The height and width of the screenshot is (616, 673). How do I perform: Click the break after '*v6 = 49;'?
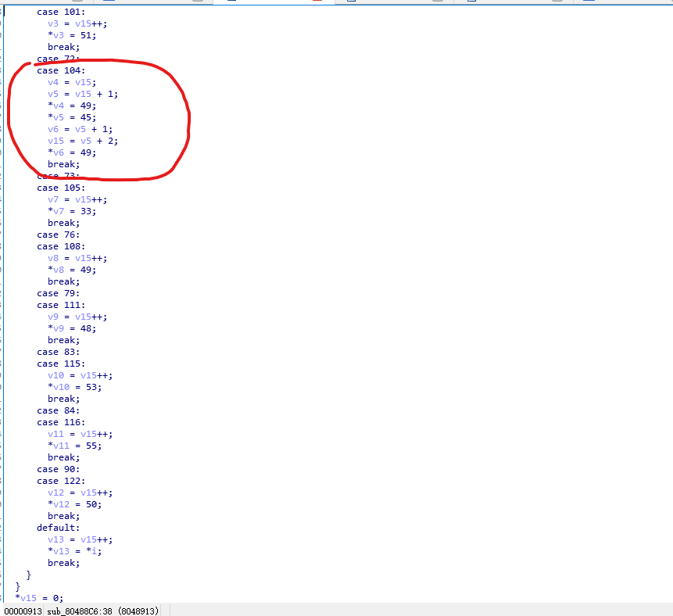(x=63, y=164)
